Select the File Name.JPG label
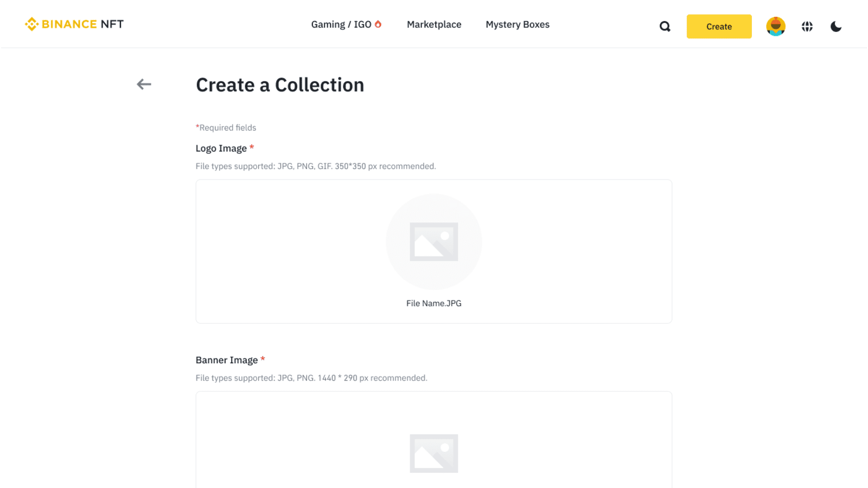This screenshot has width=868, height=488. (434, 303)
